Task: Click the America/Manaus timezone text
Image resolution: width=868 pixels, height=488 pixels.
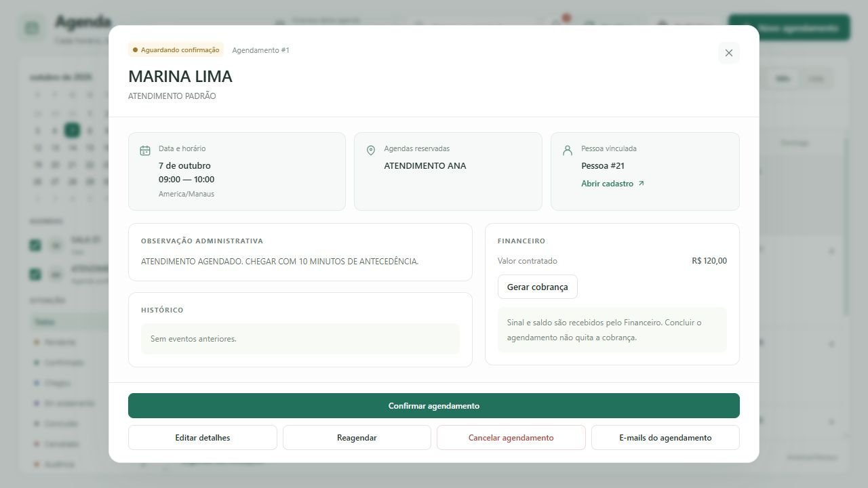Action: pyautogui.click(x=186, y=194)
